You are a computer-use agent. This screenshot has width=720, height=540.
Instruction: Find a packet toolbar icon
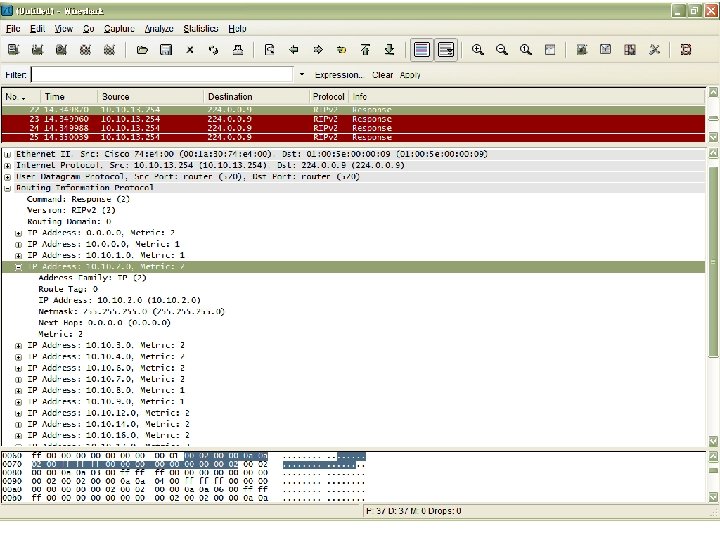[270, 50]
